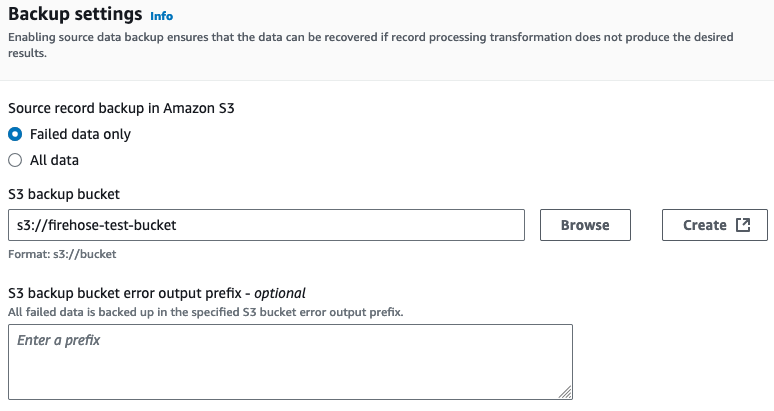The image size is (774, 411).
Task: Choose the All data radio option
Action: pyautogui.click(x=15, y=160)
